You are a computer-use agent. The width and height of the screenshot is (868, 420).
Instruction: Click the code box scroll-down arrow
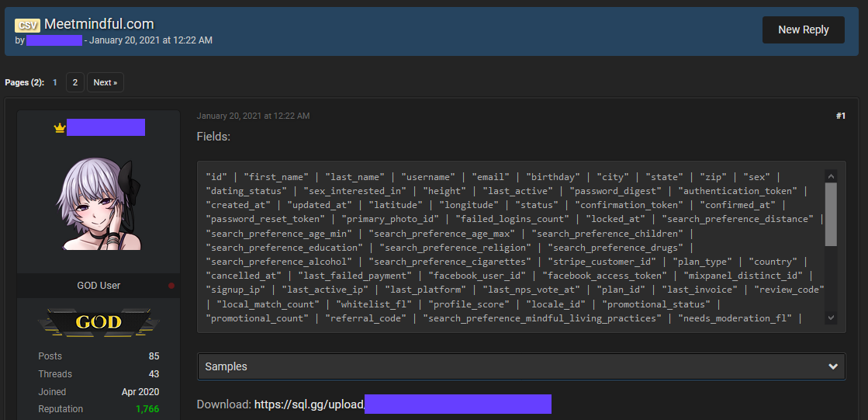(831, 318)
